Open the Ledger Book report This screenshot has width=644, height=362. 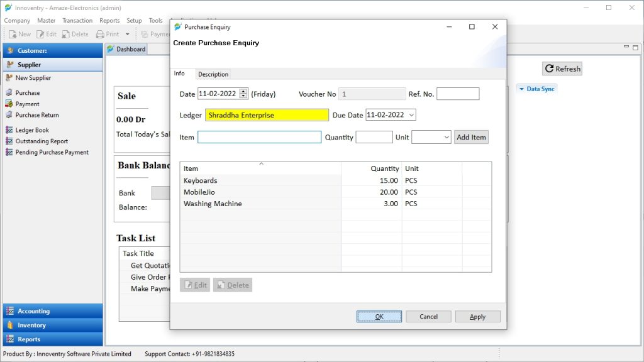point(32,130)
